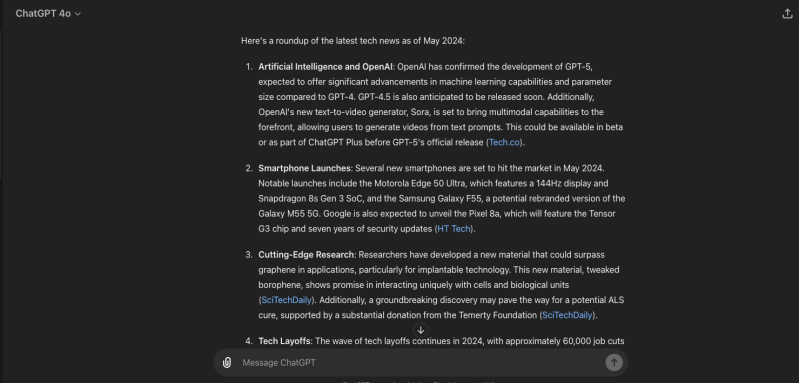The height and width of the screenshot is (383, 799).
Task: Open SciTechDaily link after biological units
Action: pos(286,300)
